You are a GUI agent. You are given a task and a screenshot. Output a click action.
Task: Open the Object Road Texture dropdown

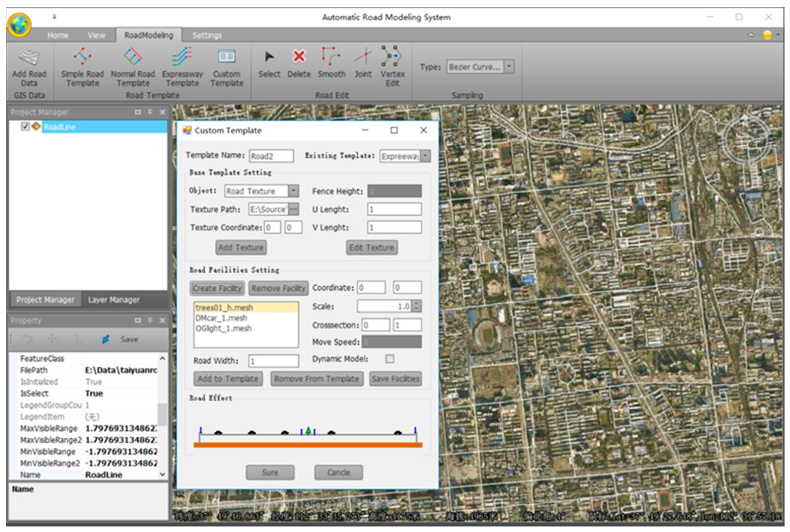(293, 191)
